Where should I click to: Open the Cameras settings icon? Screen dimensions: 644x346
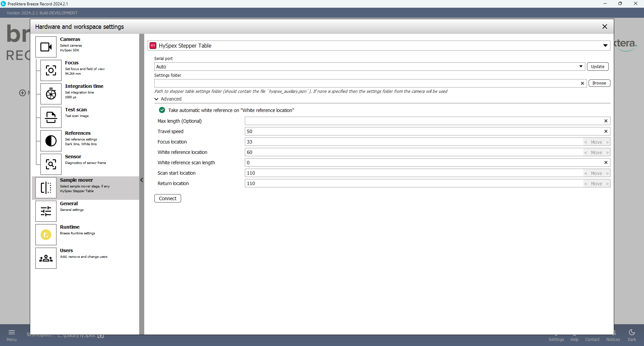46,47
